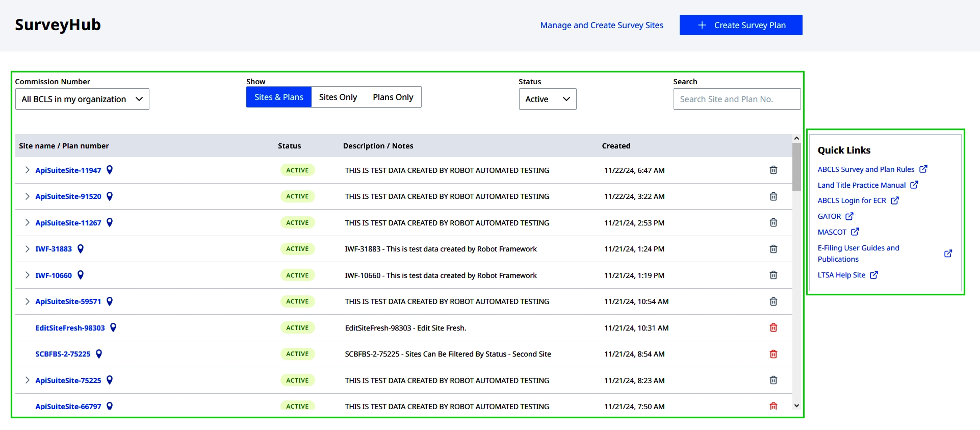Click ACTIVE badge in IWF-10660 row
Screen dimensions: 980x430
point(297,275)
